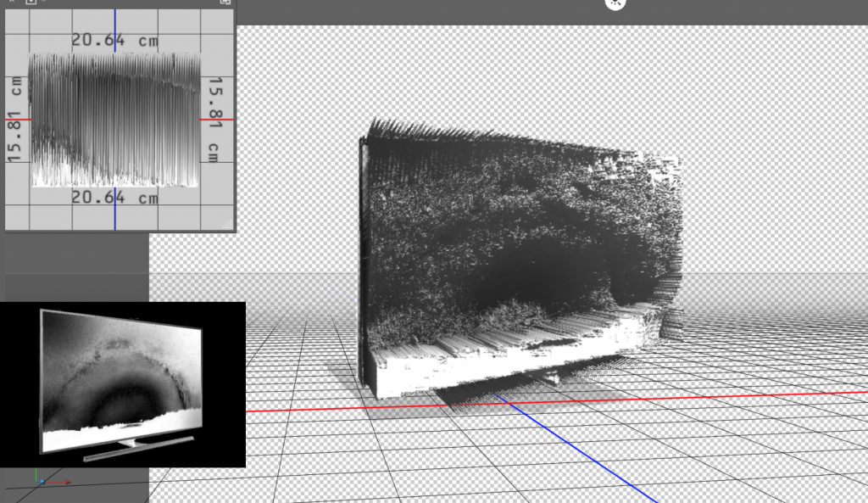Click the upper "20.64 cm" width label

[114, 41]
